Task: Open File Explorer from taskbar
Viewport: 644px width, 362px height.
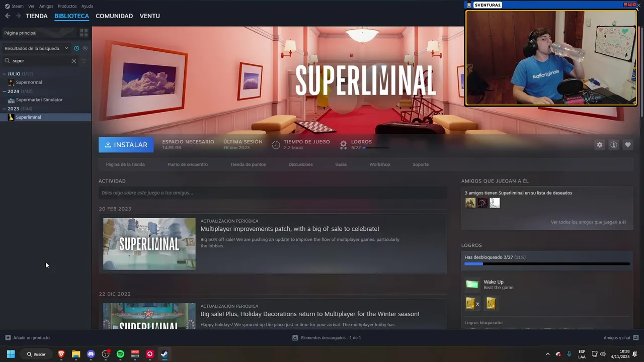Action: click(76, 354)
